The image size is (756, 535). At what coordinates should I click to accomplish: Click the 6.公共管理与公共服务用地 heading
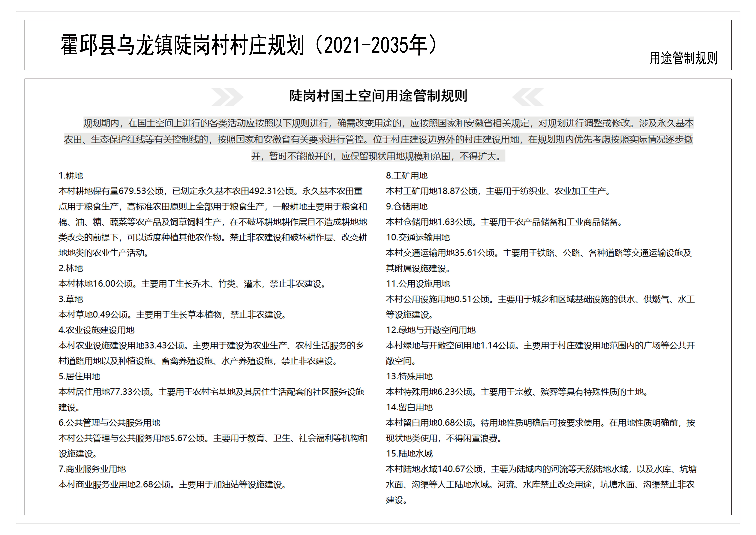[x=109, y=423]
